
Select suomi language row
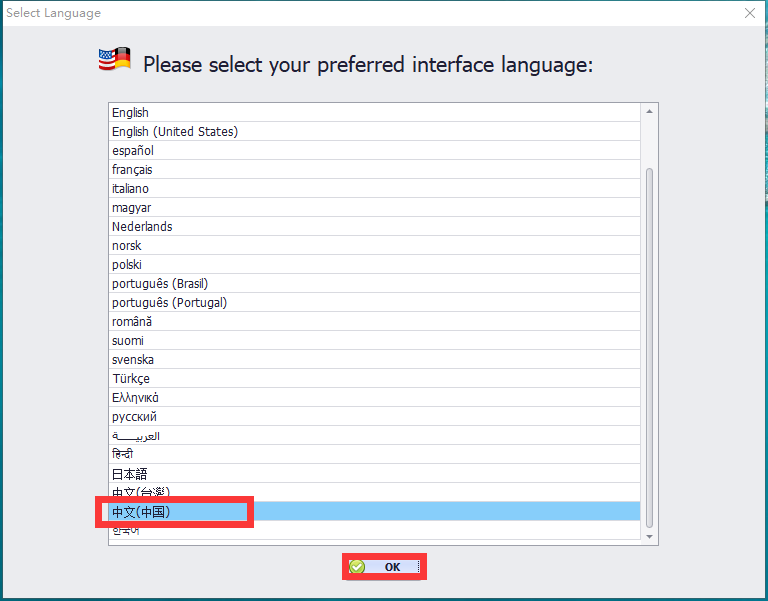[x=374, y=340]
